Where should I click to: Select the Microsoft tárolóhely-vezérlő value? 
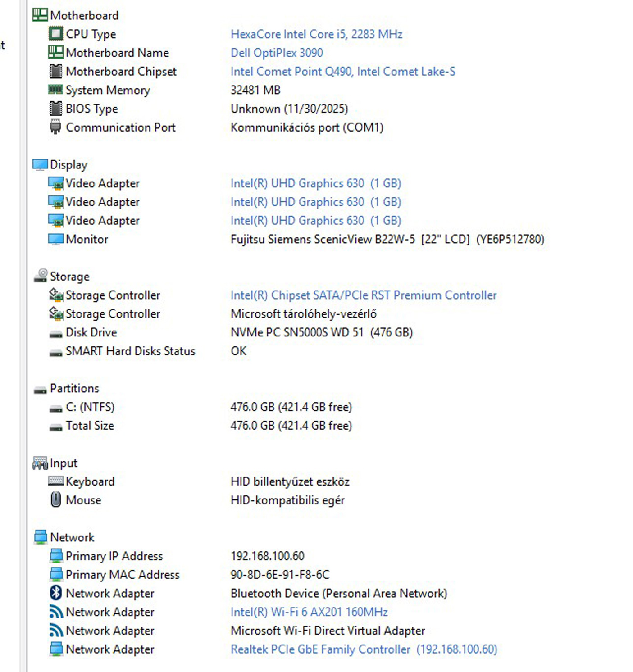pos(304,313)
